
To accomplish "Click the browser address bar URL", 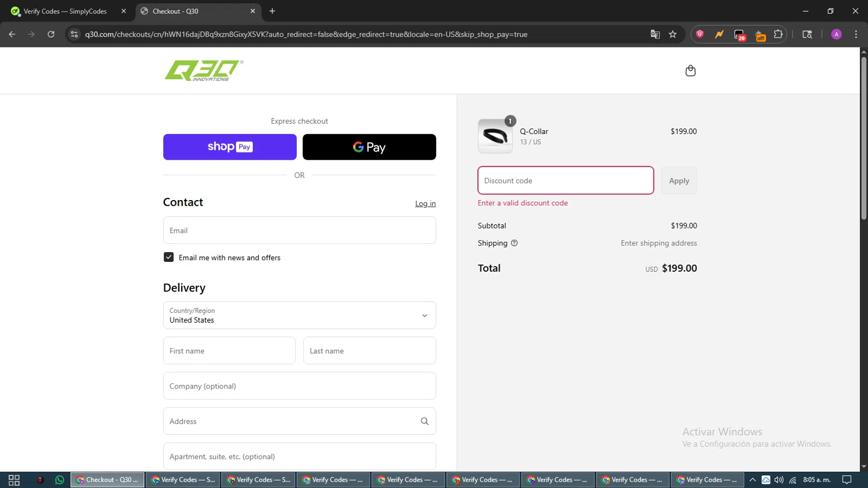I will (306, 34).
